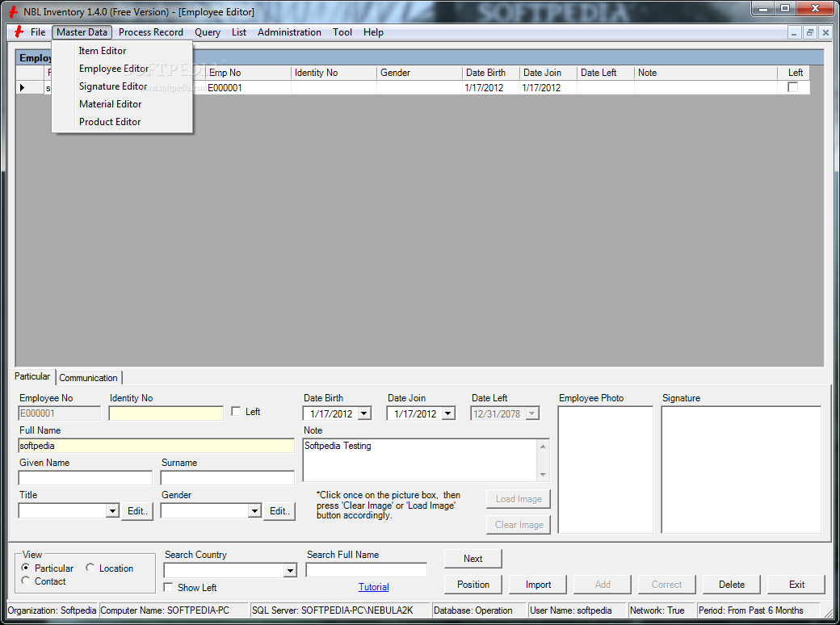
Task: Click the Import button
Action: point(538,585)
